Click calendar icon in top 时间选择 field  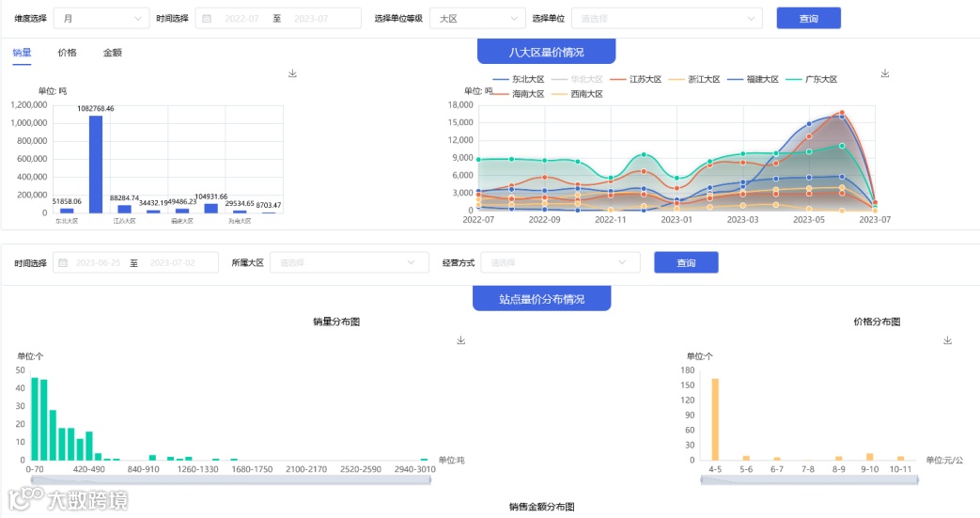point(207,19)
